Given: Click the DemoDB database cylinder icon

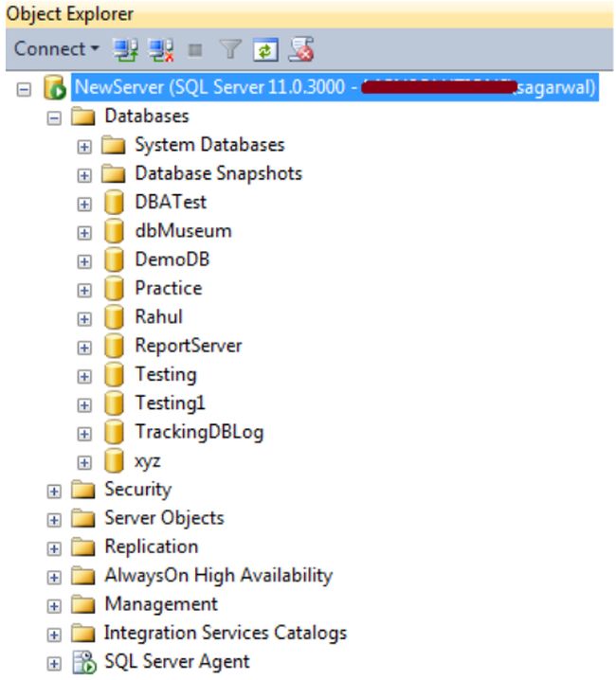Looking at the screenshot, I should pos(114,259).
